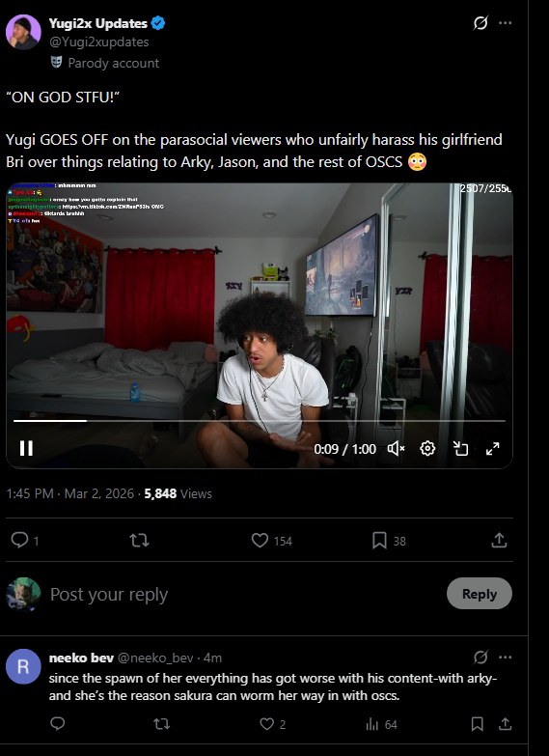
Task: Click the Reply button
Action: [480, 594]
